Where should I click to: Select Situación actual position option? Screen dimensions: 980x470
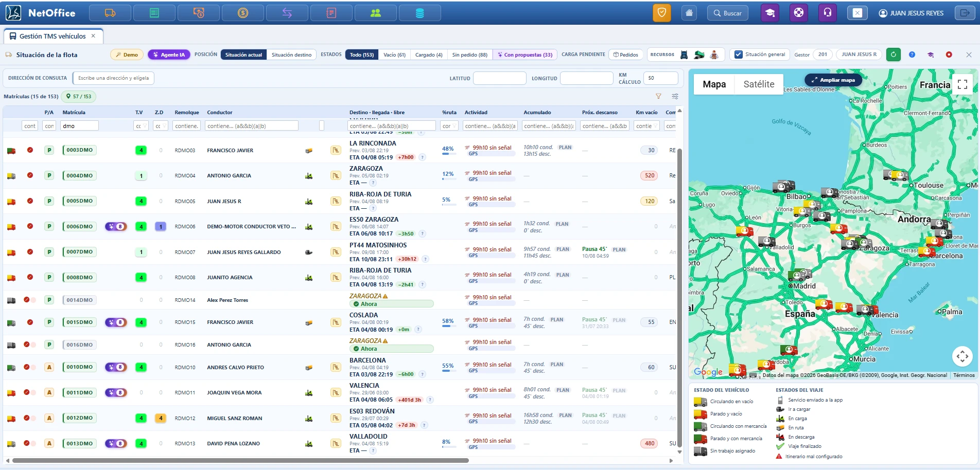pyautogui.click(x=243, y=55)
